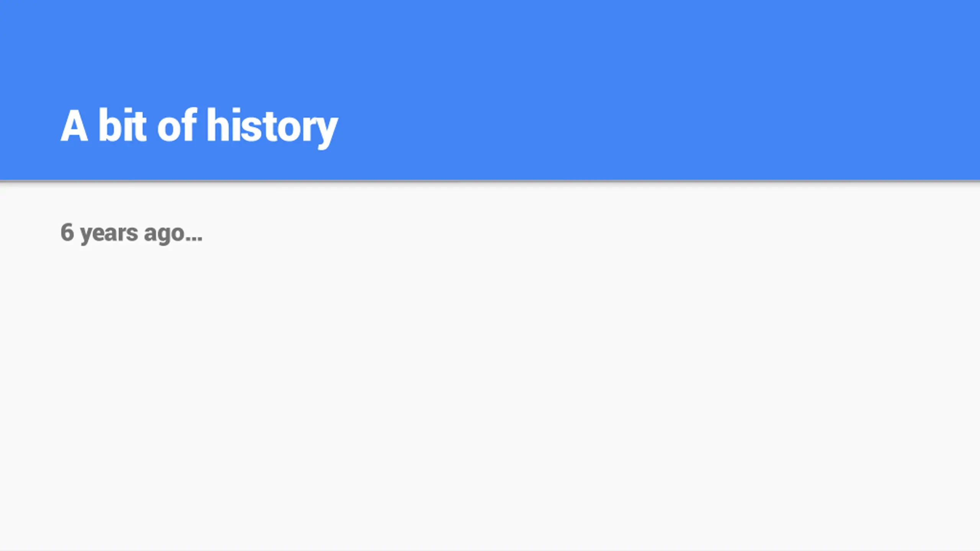980x551 pixels.
Task: Click the word 'ago' in the body text
Action: 164,234
